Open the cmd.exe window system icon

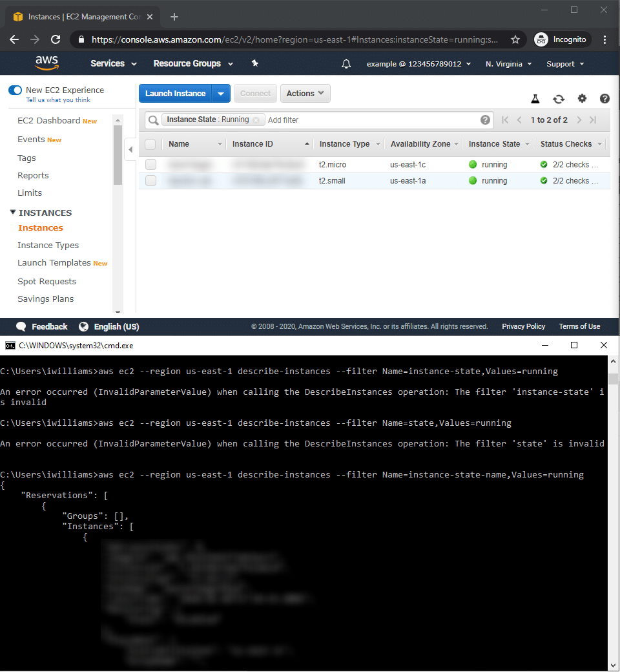10,346
